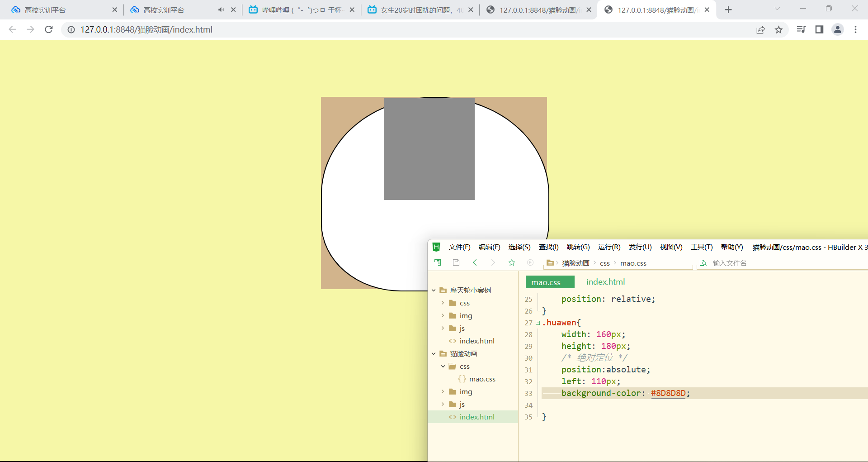This screenshot has height=462, width=868.
Task: Open HBuilder 文件(F) menu
Action: 459,247
